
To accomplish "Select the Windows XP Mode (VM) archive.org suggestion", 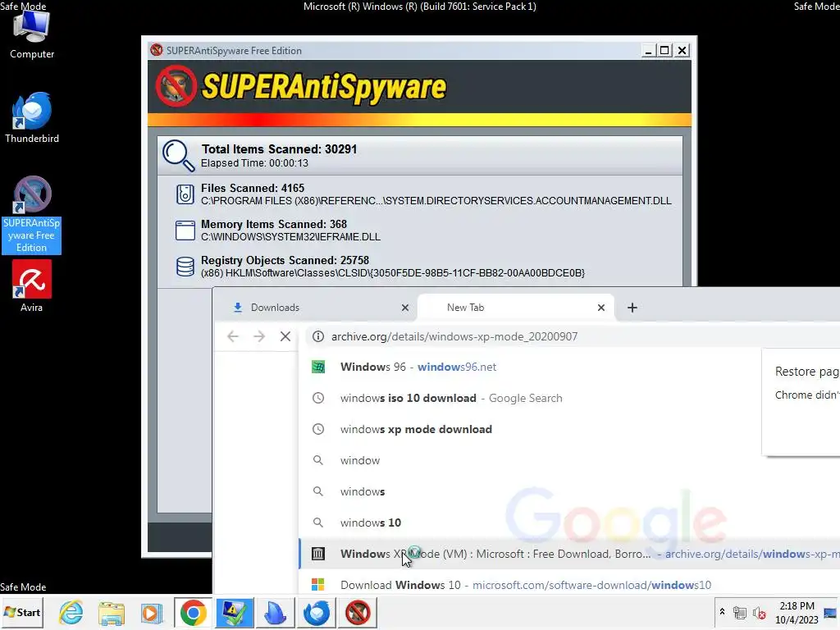I will 569,554.
